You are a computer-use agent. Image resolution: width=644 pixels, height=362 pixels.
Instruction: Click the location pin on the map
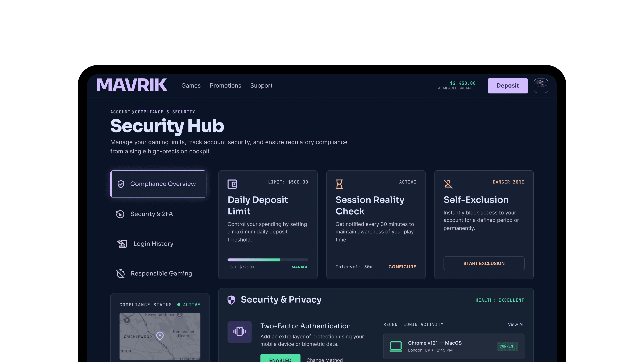click(x=160, y=336)
